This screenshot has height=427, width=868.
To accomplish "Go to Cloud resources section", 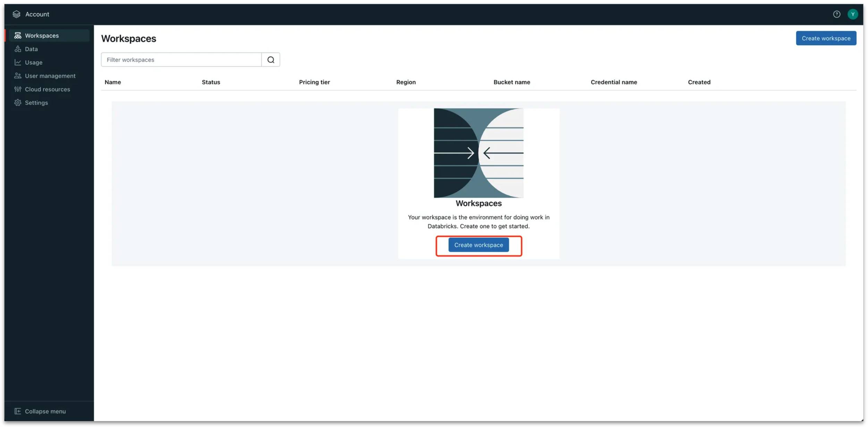I will (x=47, y=89).
